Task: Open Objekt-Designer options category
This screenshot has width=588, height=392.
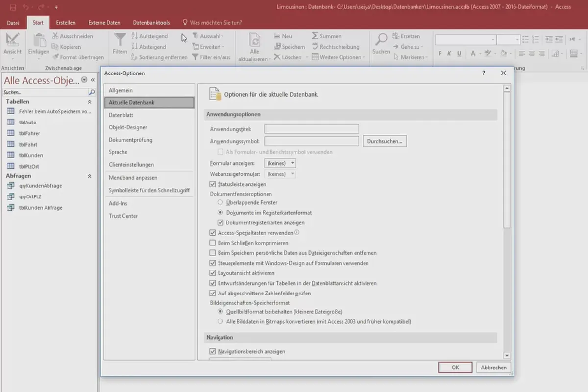Action: tap(149, 127)
